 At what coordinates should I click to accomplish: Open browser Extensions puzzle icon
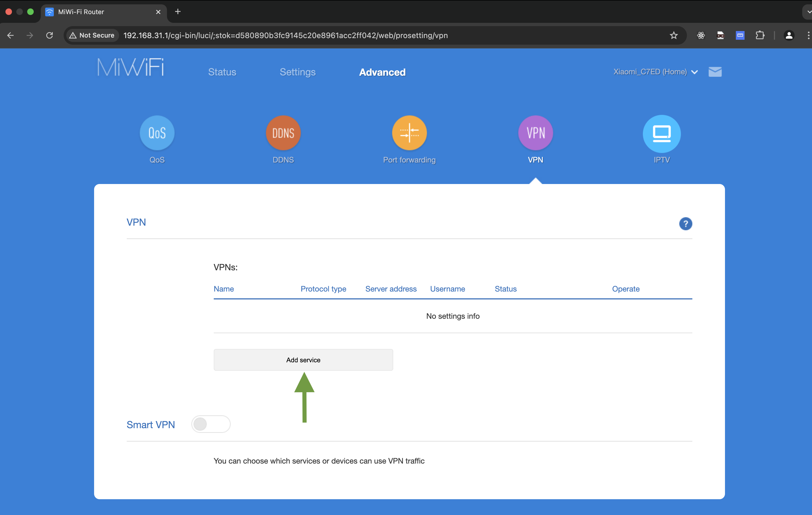(760, 35)
